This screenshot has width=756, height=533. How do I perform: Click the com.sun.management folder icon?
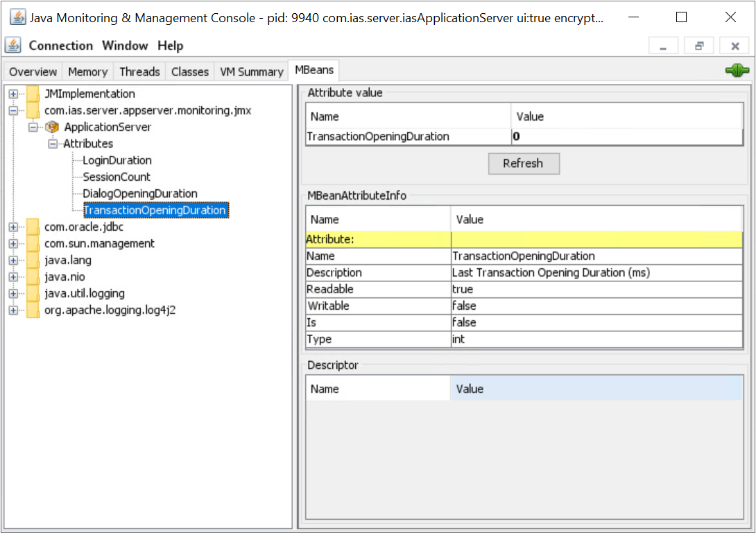(33, 243)
